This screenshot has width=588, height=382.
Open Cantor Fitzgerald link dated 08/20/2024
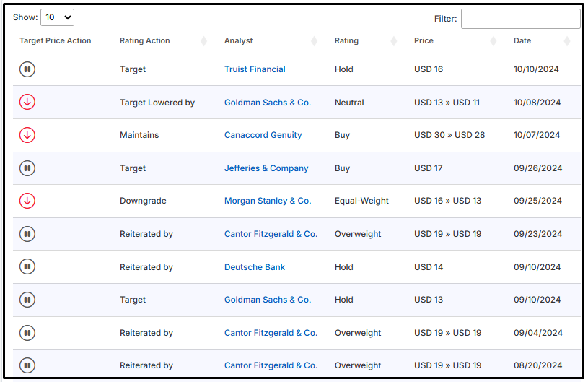tap(271, 365)
